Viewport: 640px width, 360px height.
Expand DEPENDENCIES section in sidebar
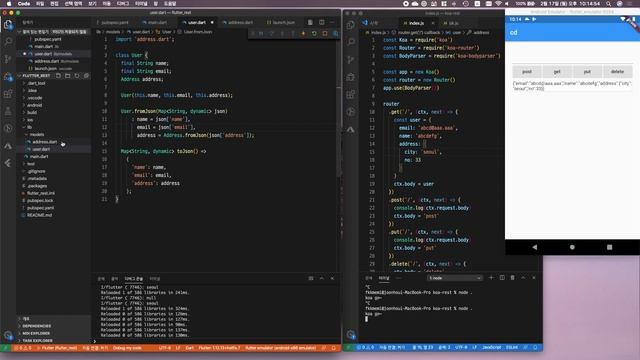[x=36, y=326]
